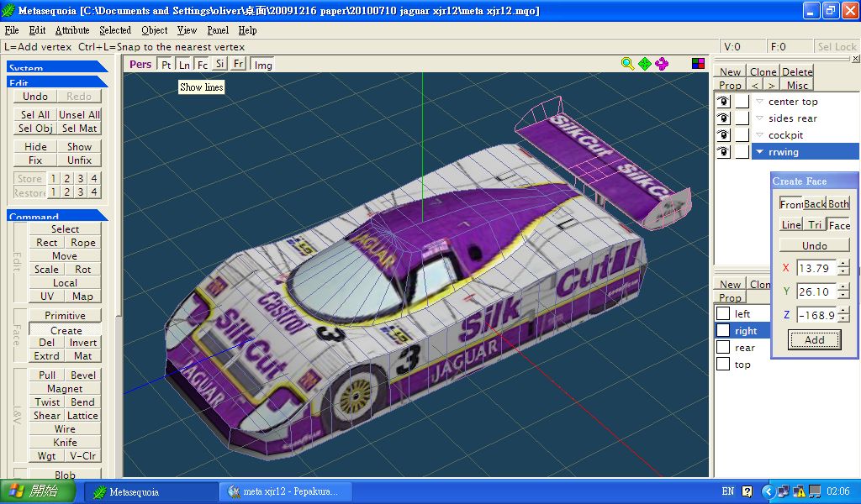Open the Pers view mode selector
861x504 pixels.
pos(140,64)
